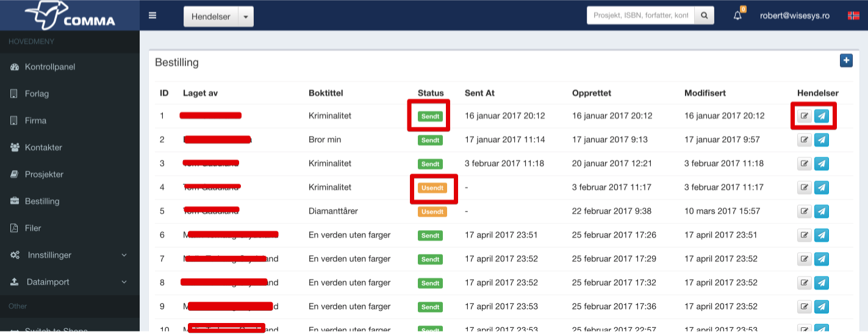Expand the Innstillinger submenu
The height and width of the screenshot is (334, 868).
tap(70, 255)
